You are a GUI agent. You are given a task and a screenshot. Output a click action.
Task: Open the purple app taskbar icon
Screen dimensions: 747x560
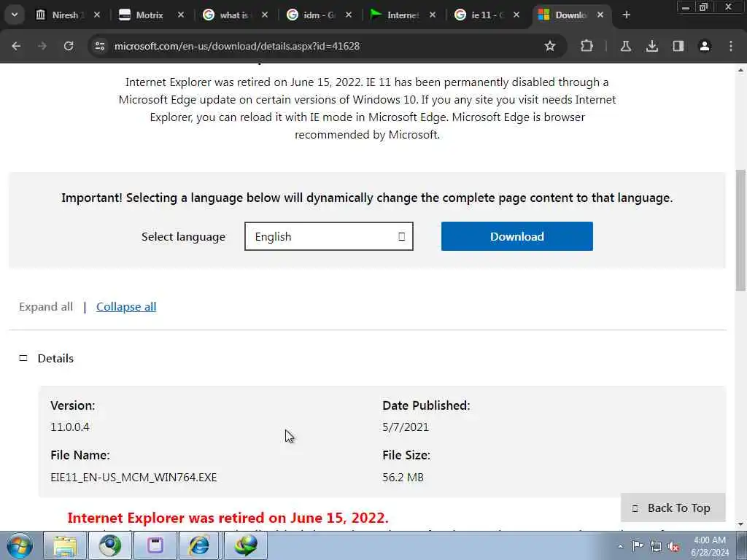click(155, 545)
